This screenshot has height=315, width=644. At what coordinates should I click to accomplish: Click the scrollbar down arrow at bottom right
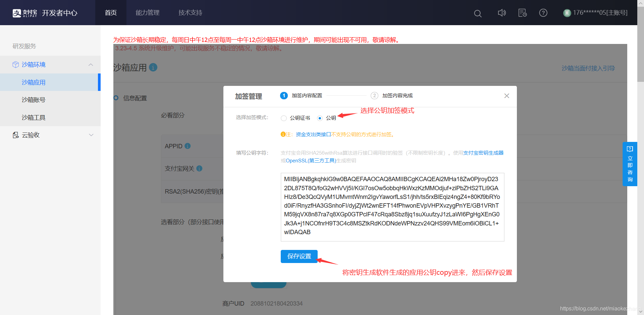pos(641,312)
